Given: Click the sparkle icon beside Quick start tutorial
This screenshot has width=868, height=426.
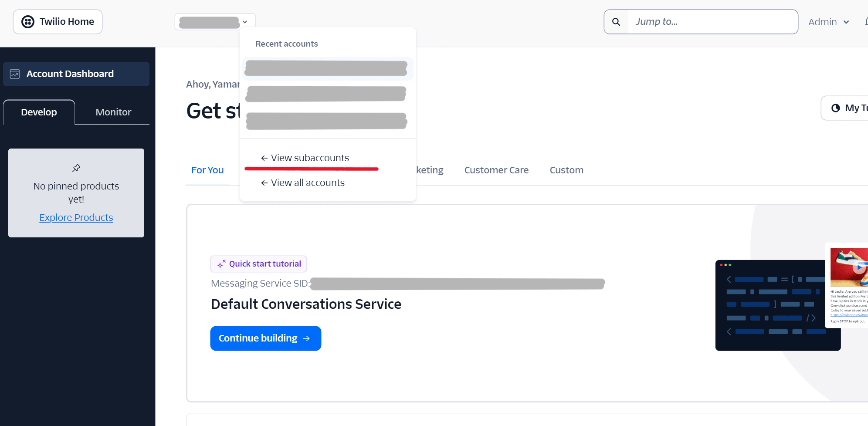Looking at the screenshot, I should pyautogui.click(x=221, y=264).
